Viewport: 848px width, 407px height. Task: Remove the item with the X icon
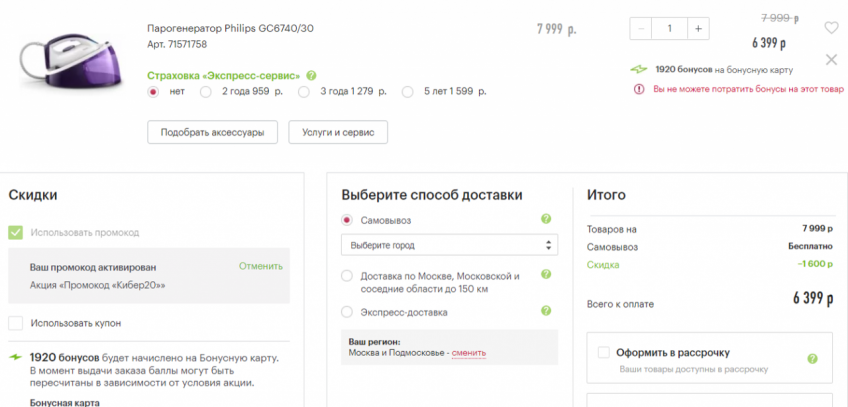[831, 59]
